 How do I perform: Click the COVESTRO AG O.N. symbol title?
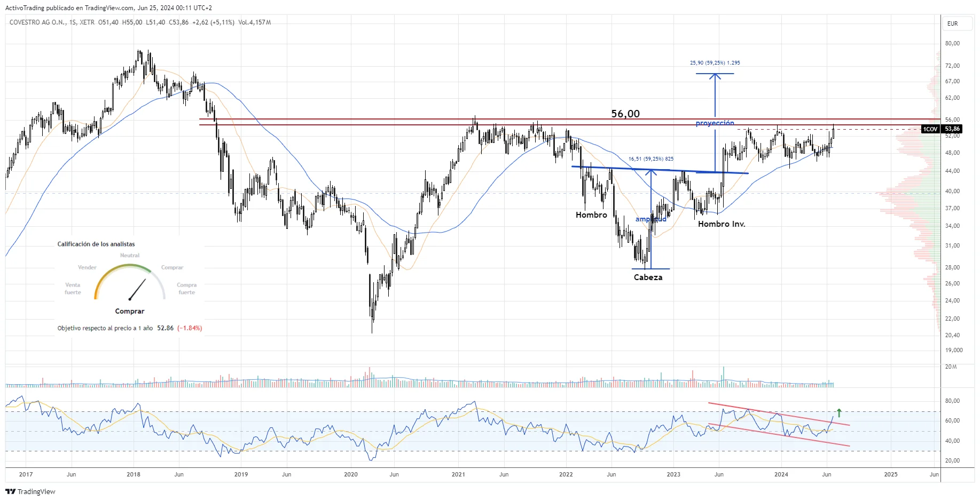point(37,22)
